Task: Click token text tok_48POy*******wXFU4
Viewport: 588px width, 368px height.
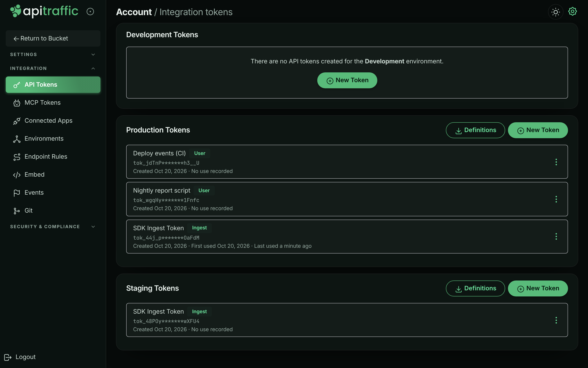Action: pyautogui.click(x=166, y=321)
